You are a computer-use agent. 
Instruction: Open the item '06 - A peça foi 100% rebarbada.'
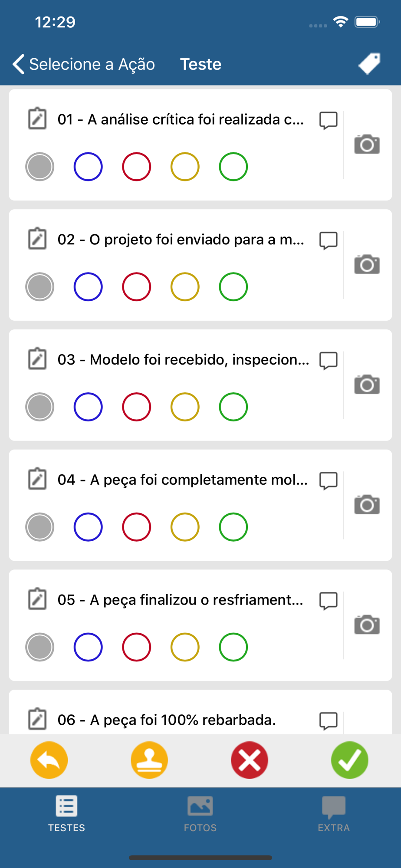167,720
